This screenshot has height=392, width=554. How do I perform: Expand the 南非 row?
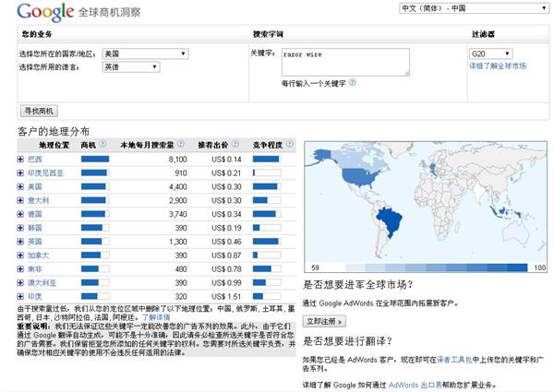coord(20,269)
